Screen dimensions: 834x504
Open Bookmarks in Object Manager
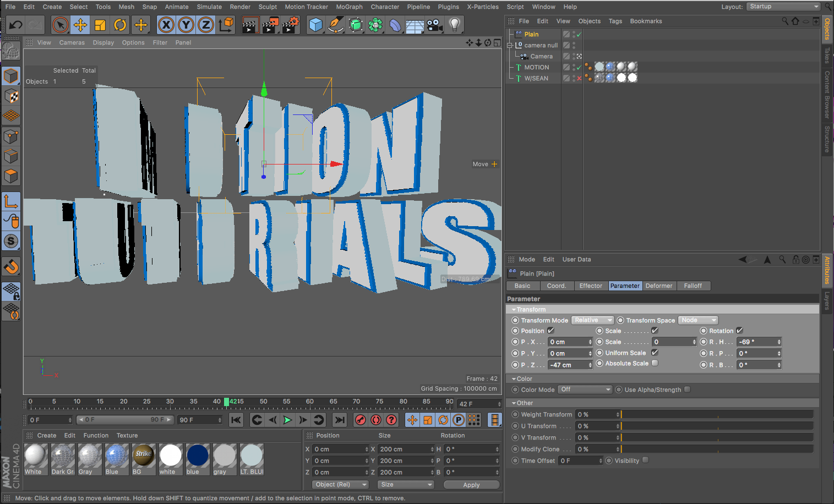click(x=646, y=21)
